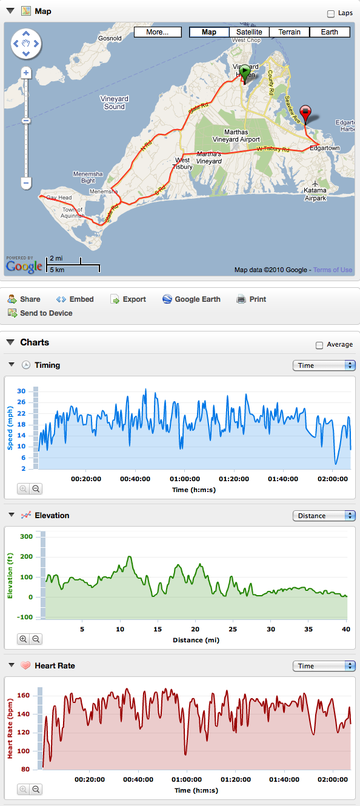
Task: Collapse the Map section
Action: (x=10, y=11)
